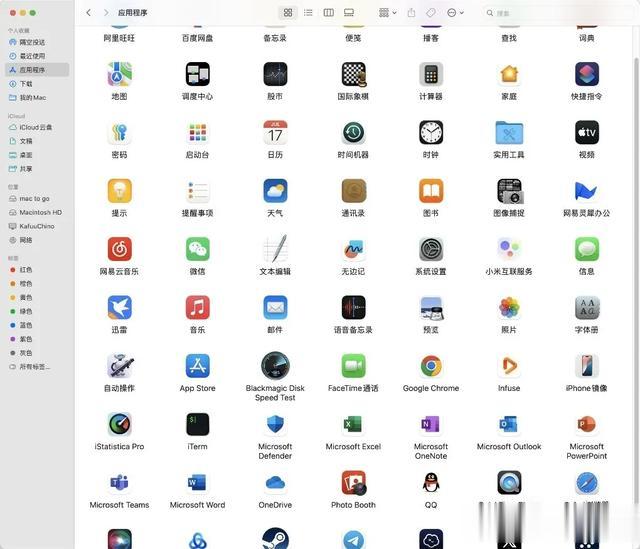This screenshot has width=640, height=549.
Task: Launch Photo Booth icon
Action: (353, 482)
